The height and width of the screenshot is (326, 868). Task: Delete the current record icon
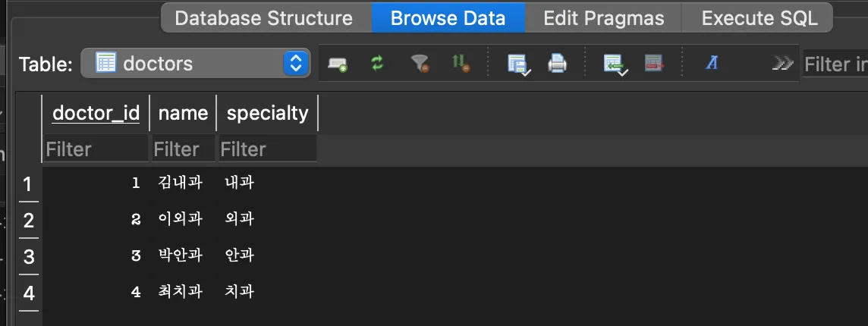(x=654, y=64)
